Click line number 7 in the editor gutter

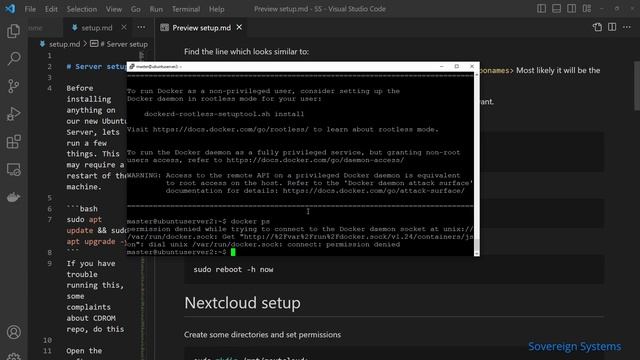(x=49, y=220)
